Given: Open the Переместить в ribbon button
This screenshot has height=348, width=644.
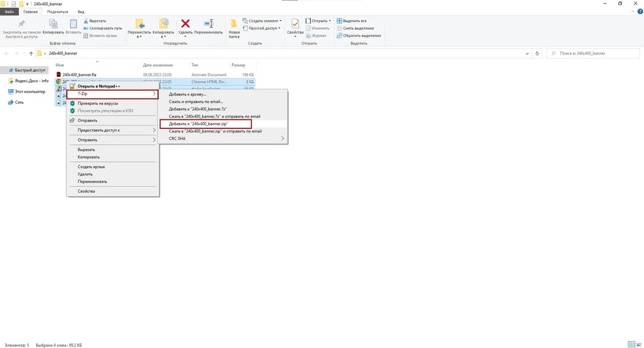Looking at the screenshot, I should point(139,28).
